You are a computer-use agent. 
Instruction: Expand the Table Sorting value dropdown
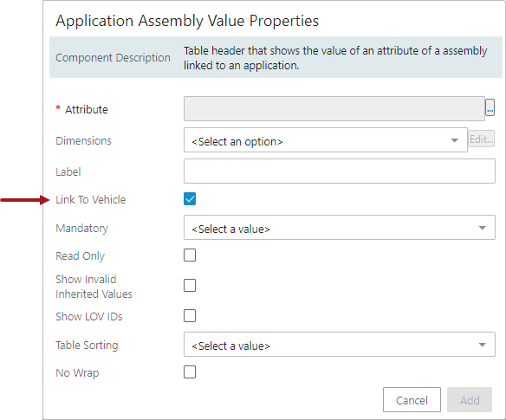coord(340,344)
